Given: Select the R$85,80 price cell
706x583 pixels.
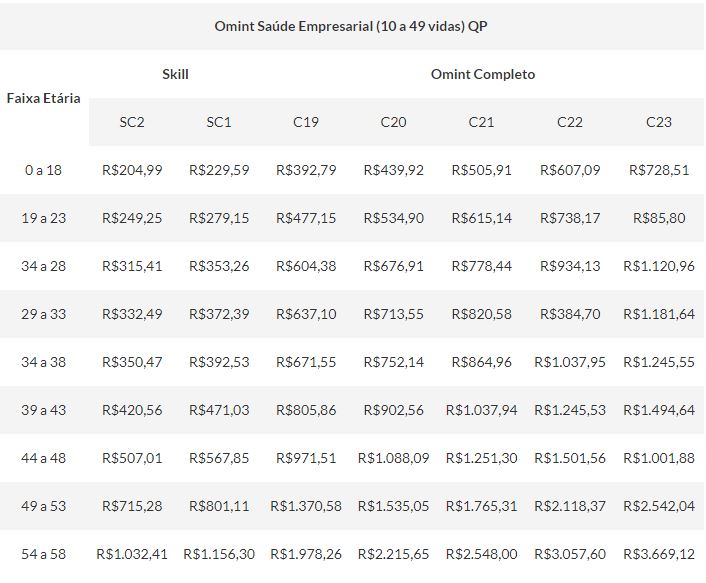Looking at the screenshot, I should point(659,218).
